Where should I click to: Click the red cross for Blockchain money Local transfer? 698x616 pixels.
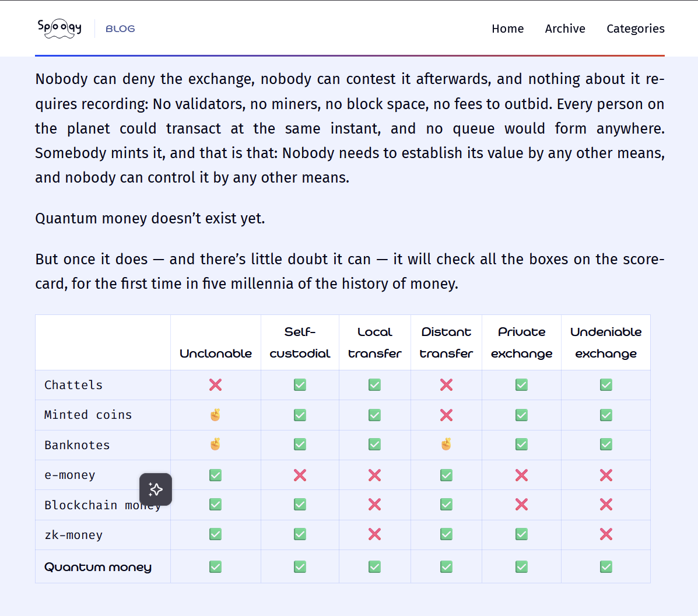[x=374, y=505]
